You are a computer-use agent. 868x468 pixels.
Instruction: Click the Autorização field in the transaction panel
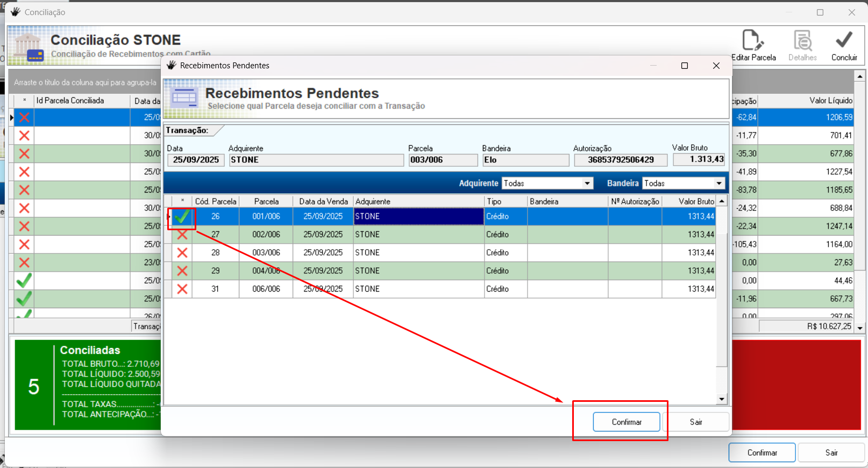621,160
